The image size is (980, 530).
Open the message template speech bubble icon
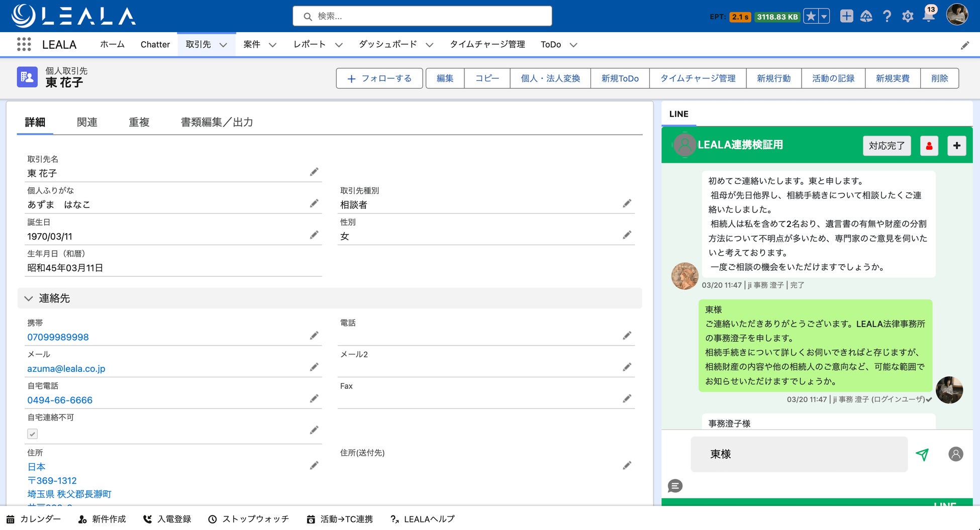tap(675, 486)
